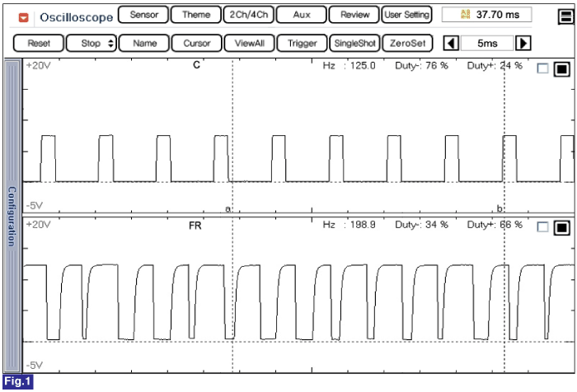
Task: Open User Setting
Action: (406, 15)
